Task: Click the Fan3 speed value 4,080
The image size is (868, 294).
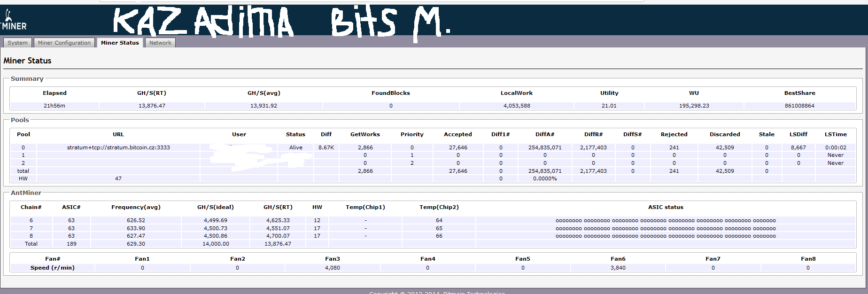Action: (x=333, y=268)
